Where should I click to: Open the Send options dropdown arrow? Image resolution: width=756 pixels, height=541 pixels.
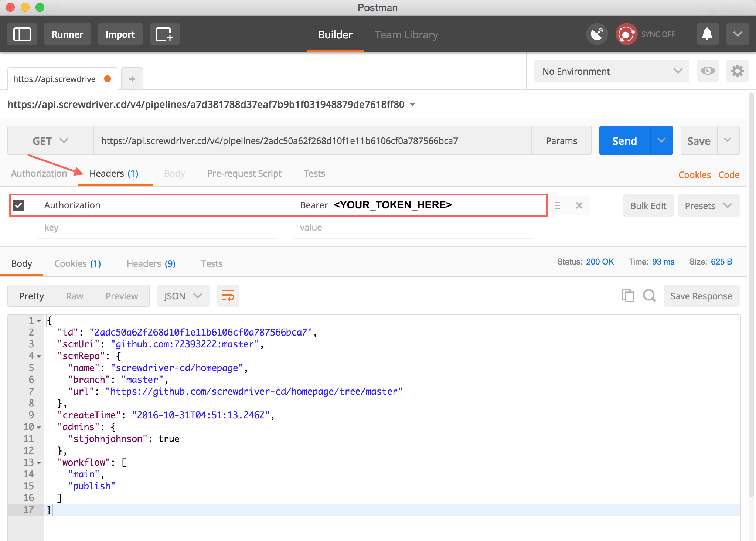pos(661,140)
